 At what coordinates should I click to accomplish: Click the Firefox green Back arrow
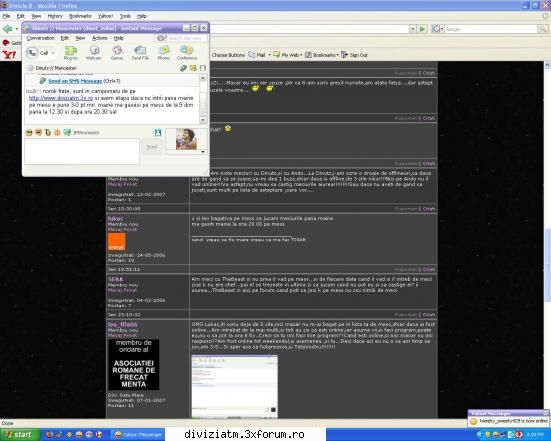coord(7,29)
